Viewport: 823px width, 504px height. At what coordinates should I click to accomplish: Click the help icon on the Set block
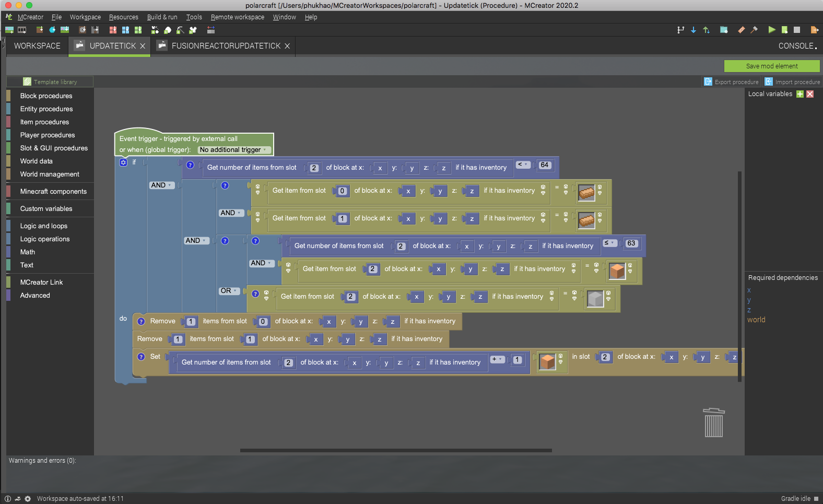click(141, 357)
